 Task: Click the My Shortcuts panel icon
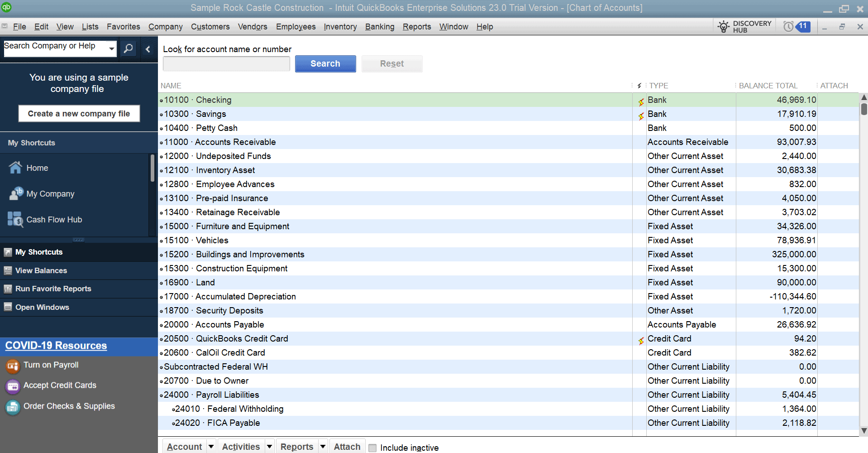8,252
